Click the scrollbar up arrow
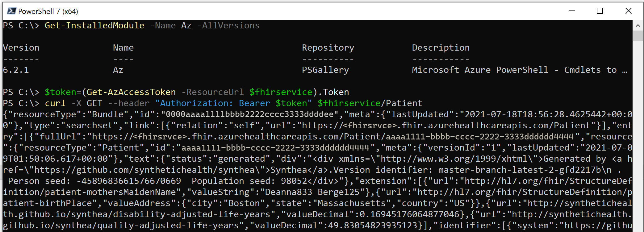Image resolution: width=644 pixels, height=232 pixels. [638, 26]
